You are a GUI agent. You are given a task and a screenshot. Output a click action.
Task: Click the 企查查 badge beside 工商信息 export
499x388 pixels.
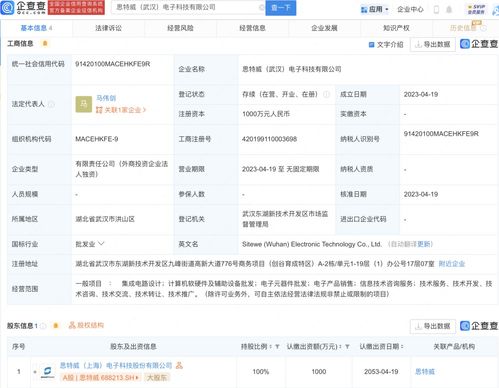(x=479, y=44)
